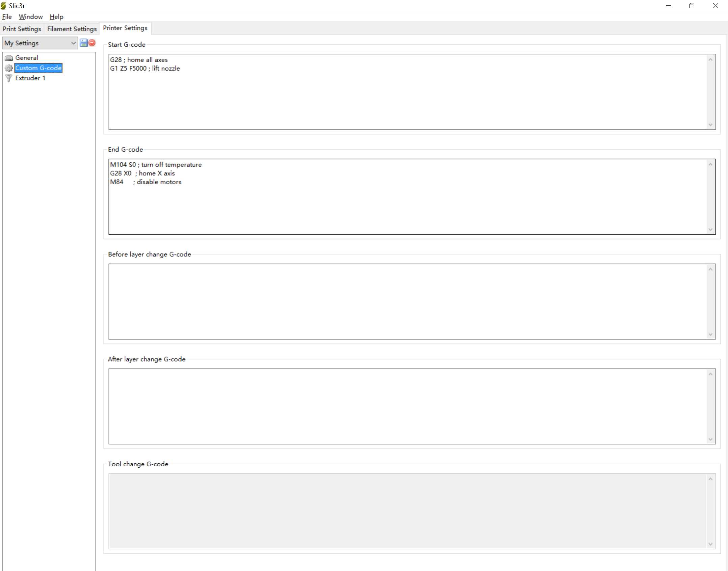The width and height of the screenshot is (728, 571).
Task: Click inside the Start G-code text box
Action: point(412,92)
